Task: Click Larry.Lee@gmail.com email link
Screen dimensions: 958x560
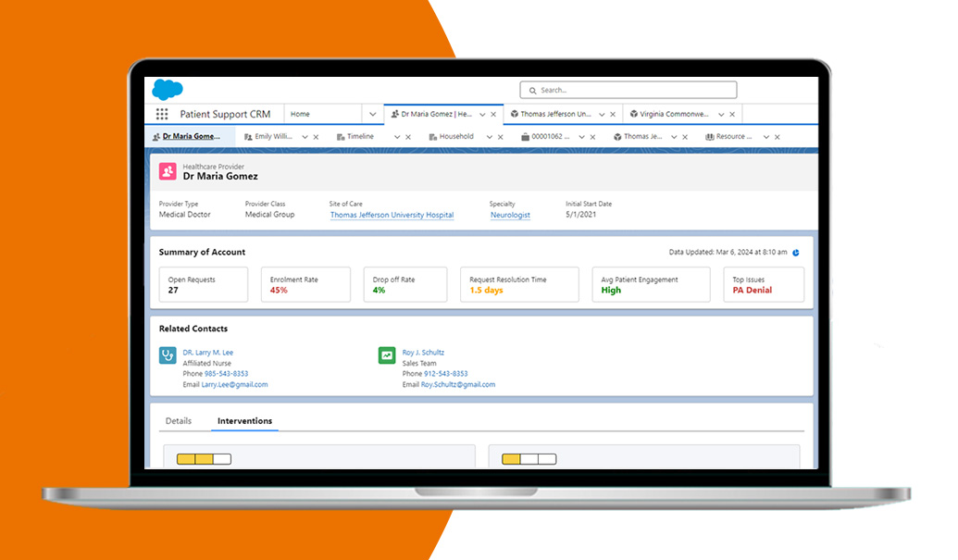Action: click(234, 384)
